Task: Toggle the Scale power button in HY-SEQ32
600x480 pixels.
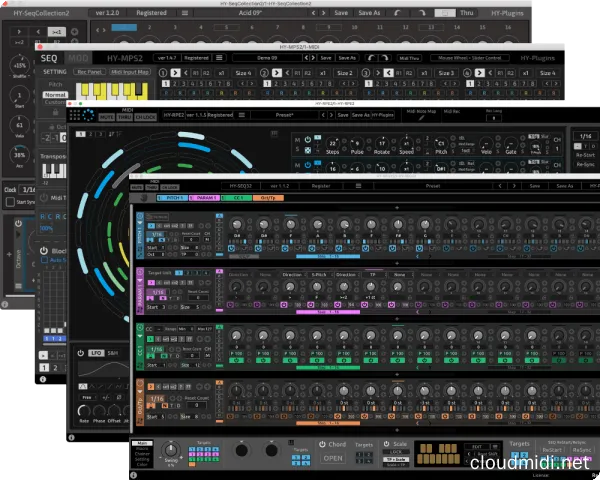Action: 386,444
